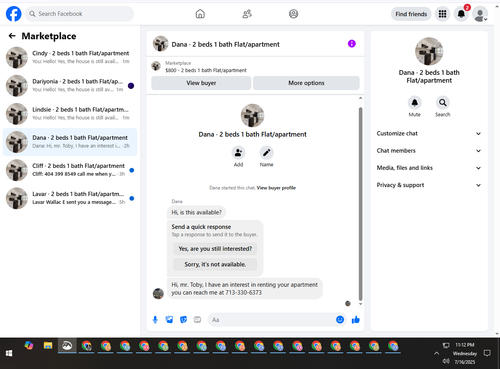
Task: Click the Add people icon in chat
Action: click(x=238, y=153)
